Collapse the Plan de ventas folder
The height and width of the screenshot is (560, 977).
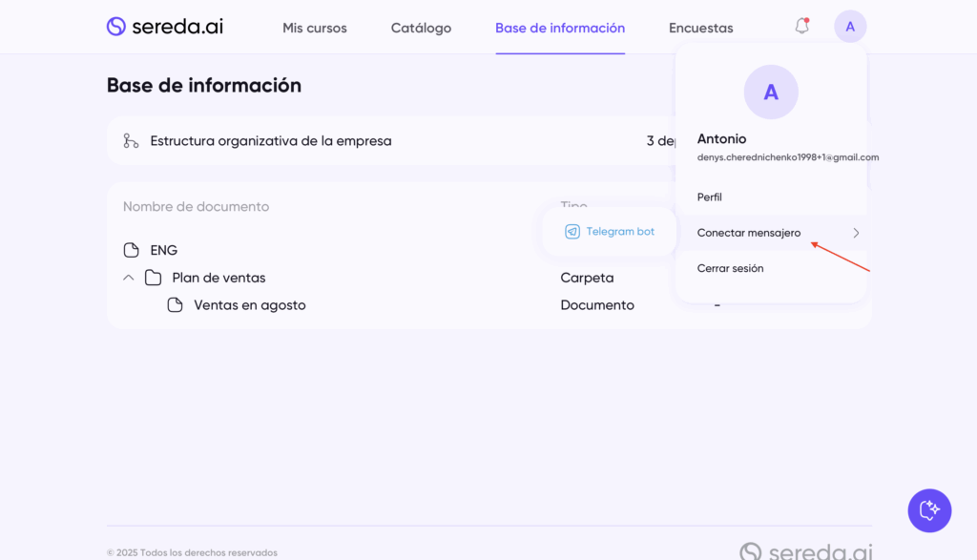click(x=129, y=278)
